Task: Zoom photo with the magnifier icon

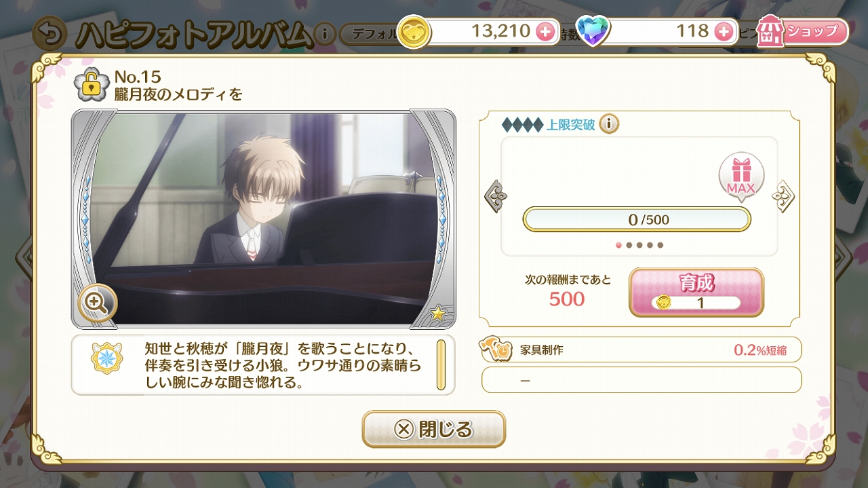Action: click(98, 303)
